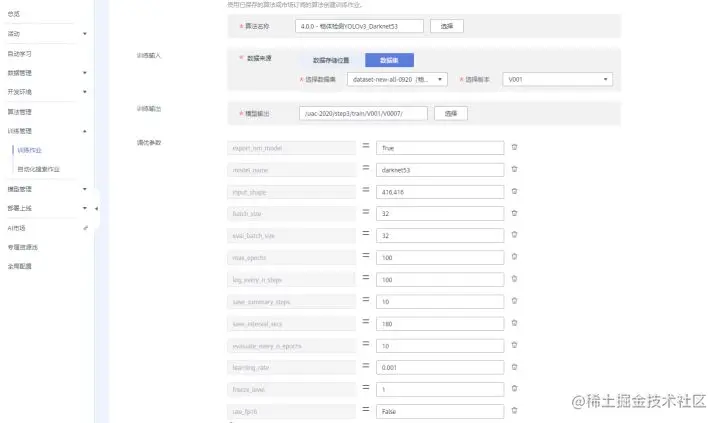Delete the learning_rate parameter row

click(x=514, y=367)
